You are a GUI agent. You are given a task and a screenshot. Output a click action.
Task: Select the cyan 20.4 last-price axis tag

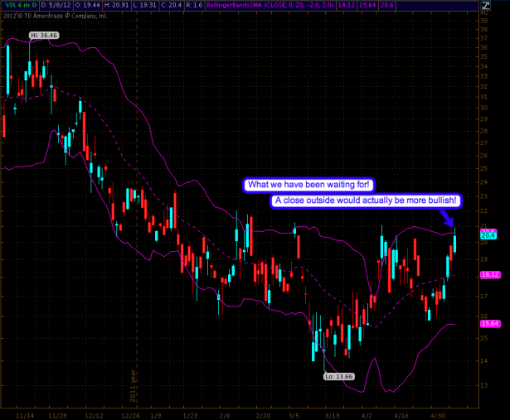click(x=488, y=235)
